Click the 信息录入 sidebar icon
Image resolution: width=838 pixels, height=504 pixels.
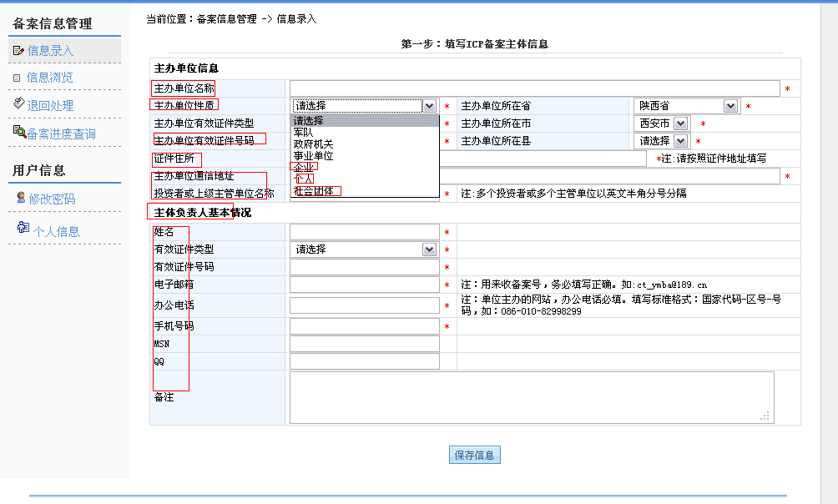click(x=18, y=51)
